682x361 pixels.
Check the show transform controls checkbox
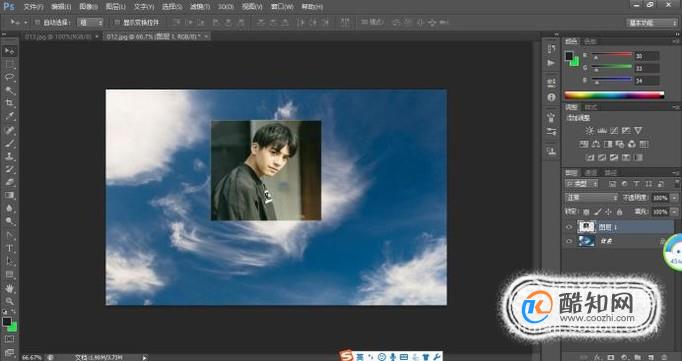click(x=116, y=22)
